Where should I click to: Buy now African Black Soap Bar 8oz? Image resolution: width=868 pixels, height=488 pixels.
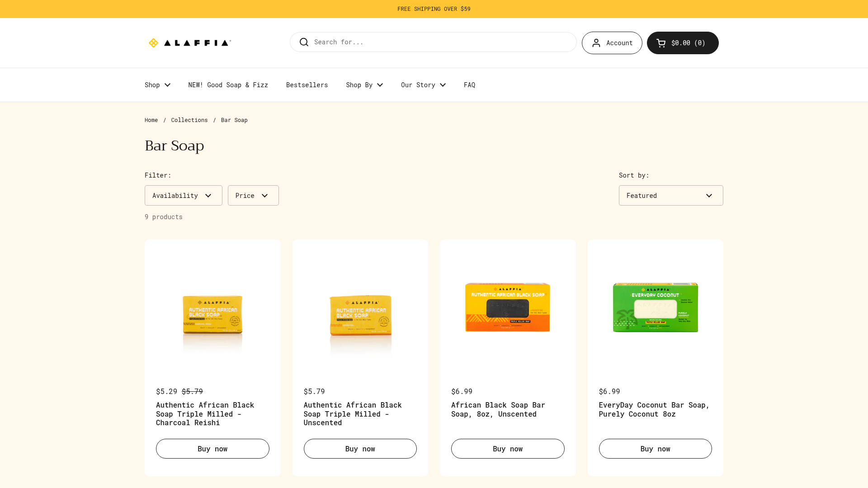point(508,449)
